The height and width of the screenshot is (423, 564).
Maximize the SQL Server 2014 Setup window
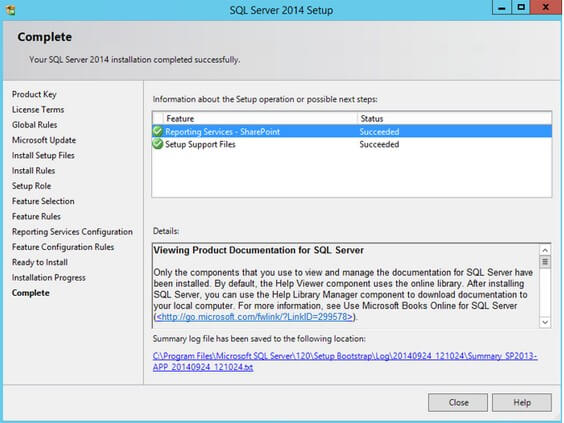(x=520, y=8)
